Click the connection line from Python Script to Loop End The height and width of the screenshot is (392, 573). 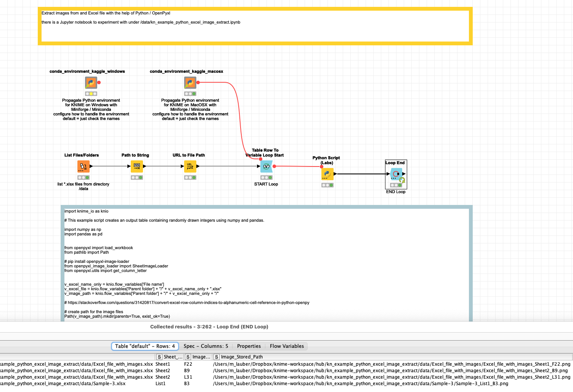point(361,174)
